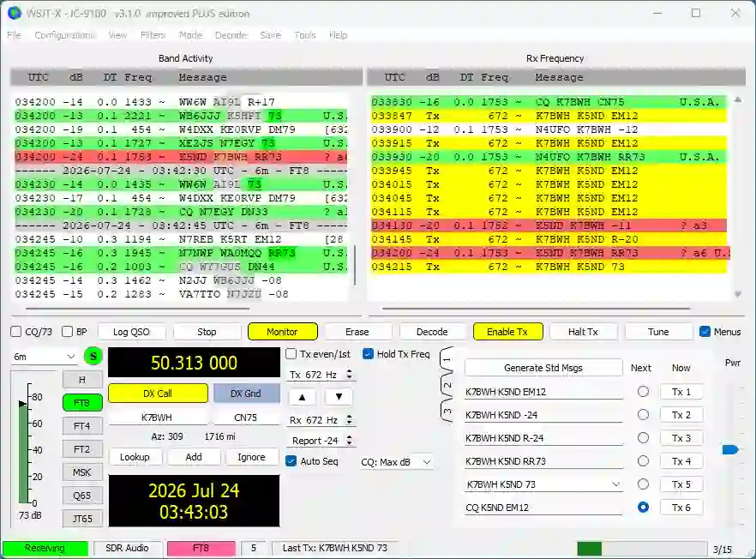756x559 pixels.
Task: Open the Configurations menu
Action: coord(64,35)
